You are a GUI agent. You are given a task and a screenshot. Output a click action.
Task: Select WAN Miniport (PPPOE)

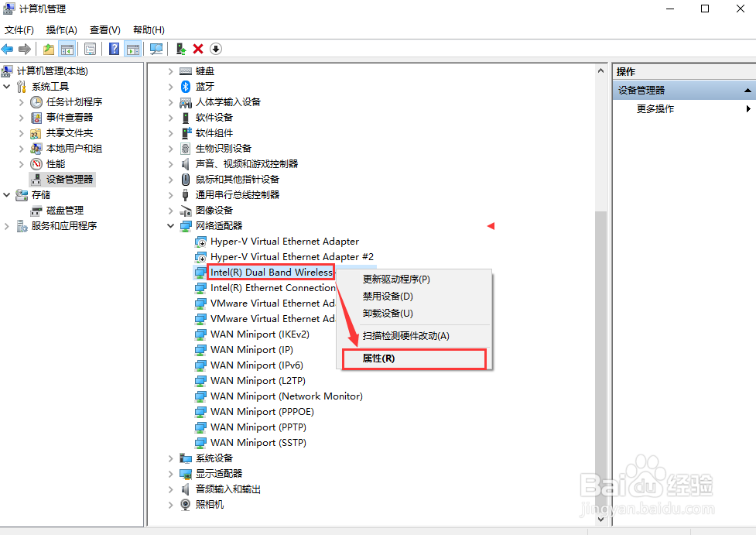point(262,411)
